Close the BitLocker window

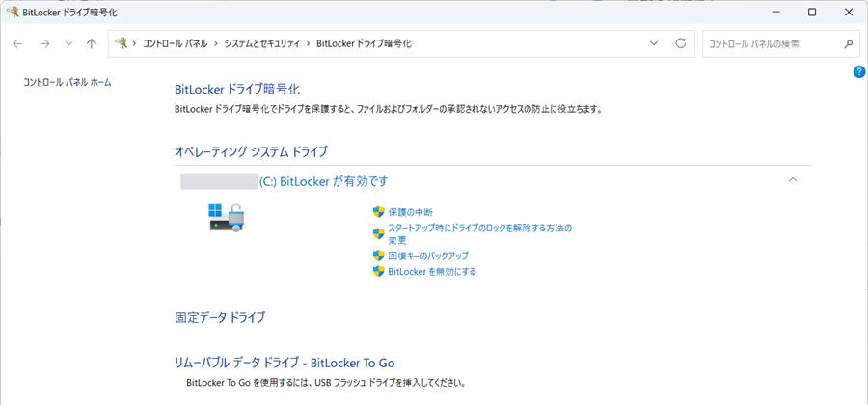pyautogui.click(x=849, y=12)
